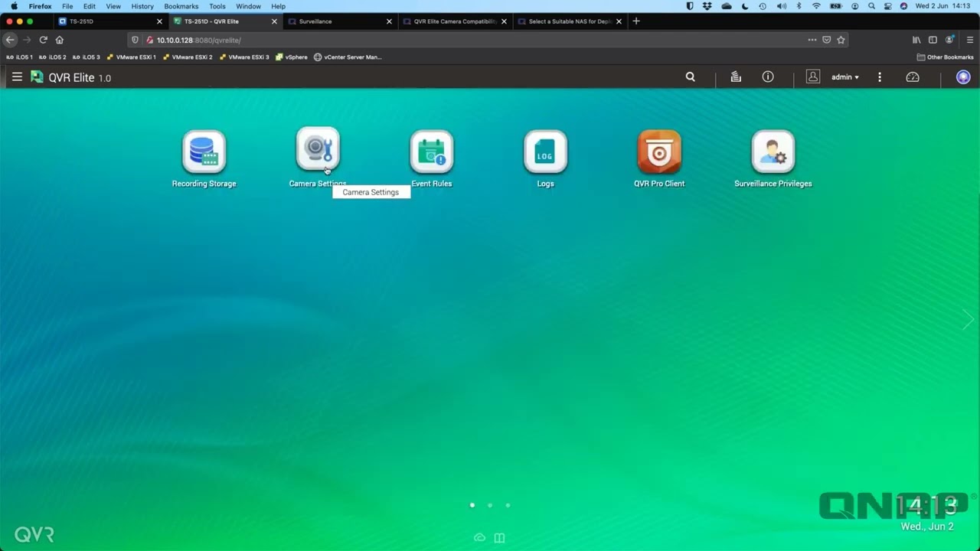Launch the QVR Pro Client app
Viewport: 980px width, 551px height.
click(x=659, y=152)
